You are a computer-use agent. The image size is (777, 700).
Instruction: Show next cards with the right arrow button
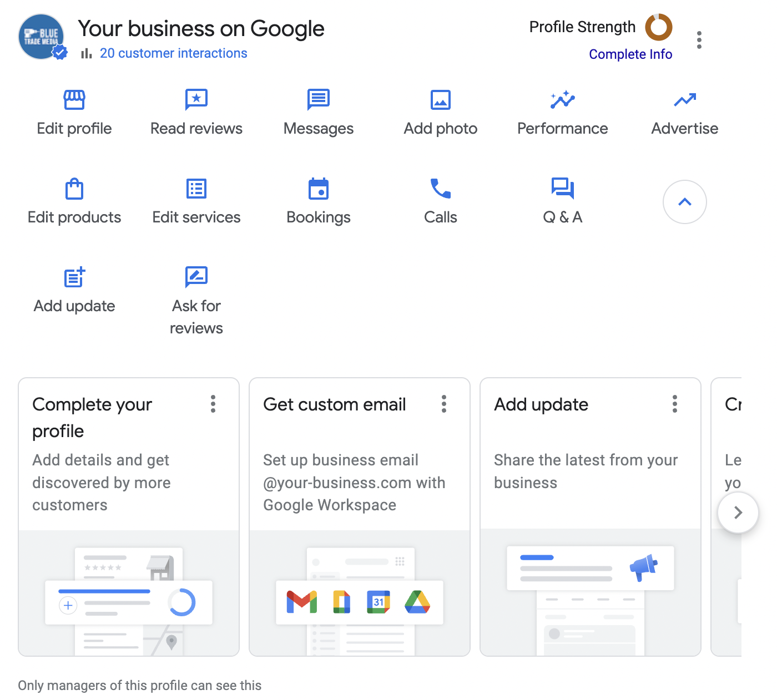[738, 513]
